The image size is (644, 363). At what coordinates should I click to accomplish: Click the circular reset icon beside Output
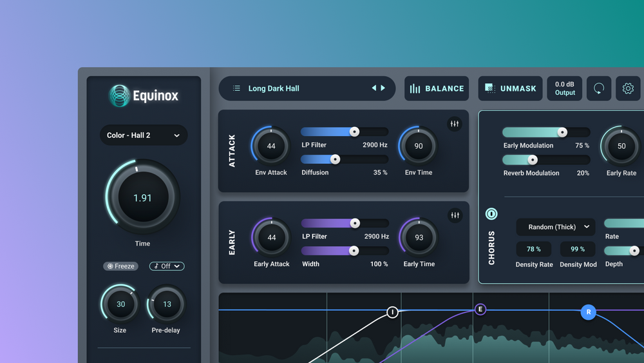click(x=599, y=88)
